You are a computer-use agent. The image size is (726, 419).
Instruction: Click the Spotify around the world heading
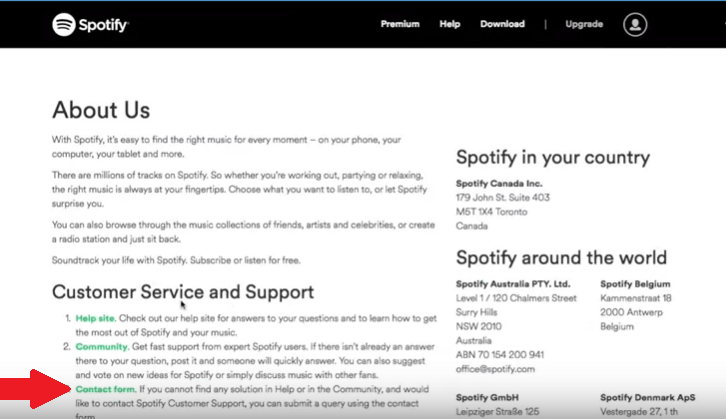tap(562, 257)
